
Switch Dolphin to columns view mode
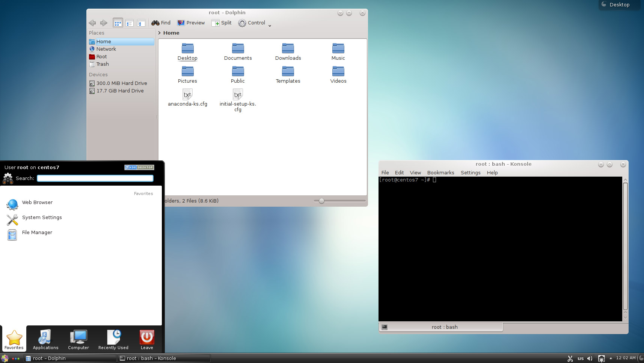pos(142,23)
